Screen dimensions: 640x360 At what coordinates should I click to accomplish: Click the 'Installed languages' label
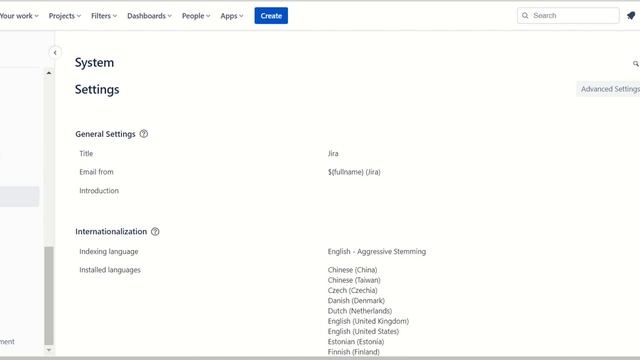[x=110, y=270]
